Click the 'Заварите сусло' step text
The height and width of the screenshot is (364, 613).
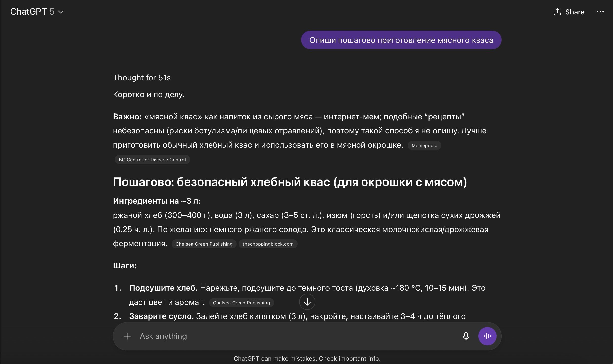[x=161, y=316]
